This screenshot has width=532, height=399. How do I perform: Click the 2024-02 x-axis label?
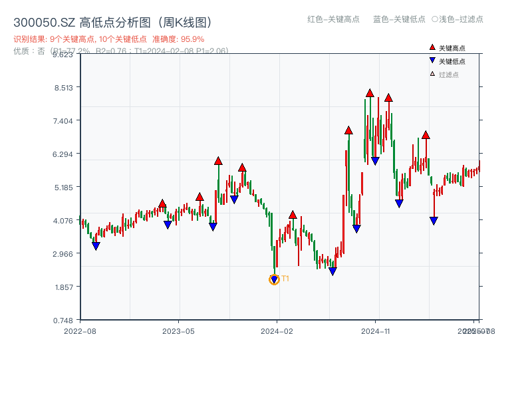(x=277, y=331)
